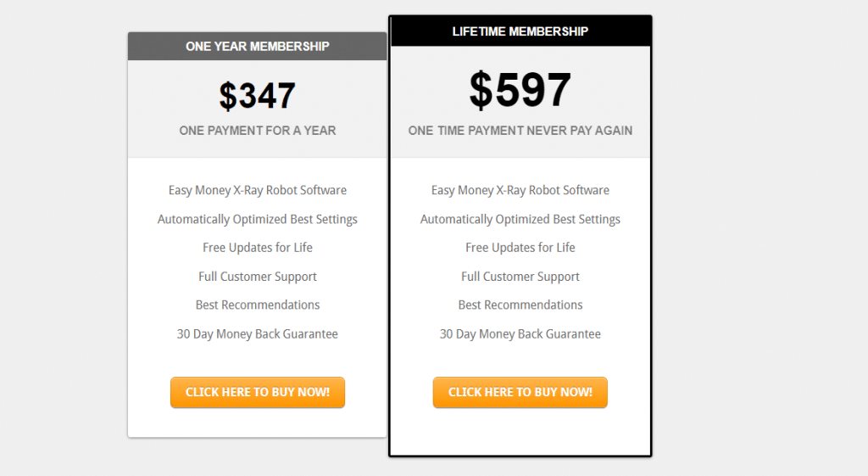Click '30 Day Money Back Guarantee' in one-year plan
The height and width of the screenshot is (476, 868).
(257, 334)
